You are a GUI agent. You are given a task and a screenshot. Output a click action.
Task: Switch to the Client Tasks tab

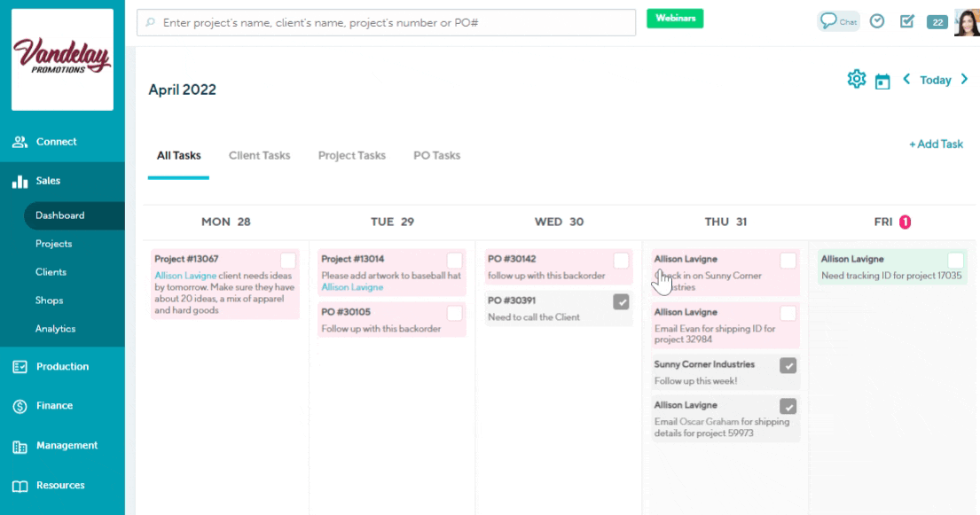pos(259,156)
